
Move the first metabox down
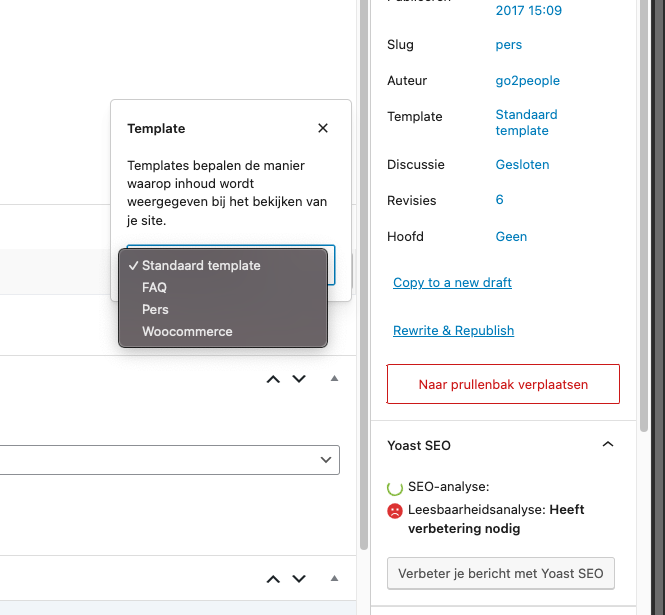pyautogui.click(x=298, y=379)
